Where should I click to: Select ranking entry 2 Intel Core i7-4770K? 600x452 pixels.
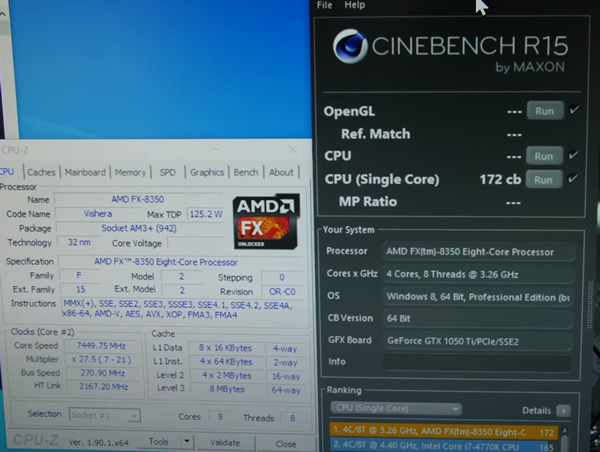pos(444,446)
